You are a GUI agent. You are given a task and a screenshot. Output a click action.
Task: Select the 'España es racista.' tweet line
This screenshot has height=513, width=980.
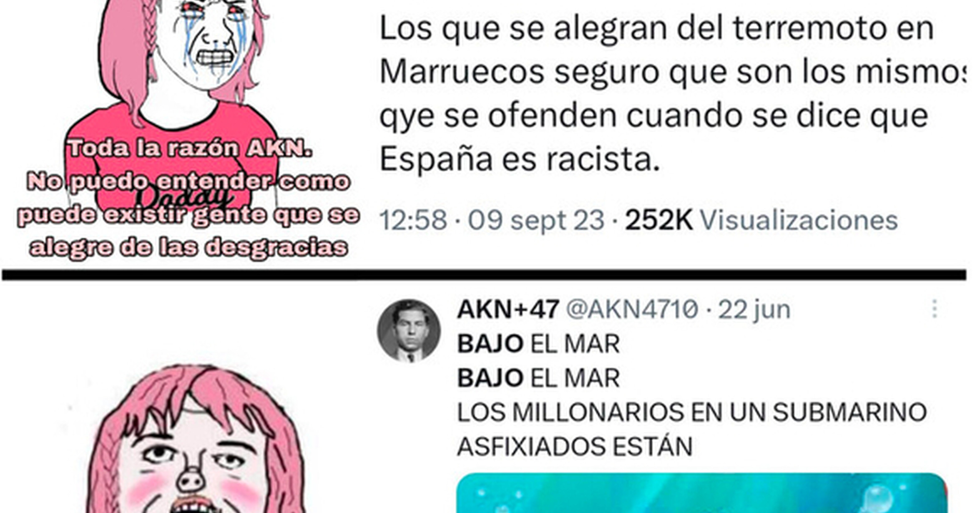coord(520,159)
